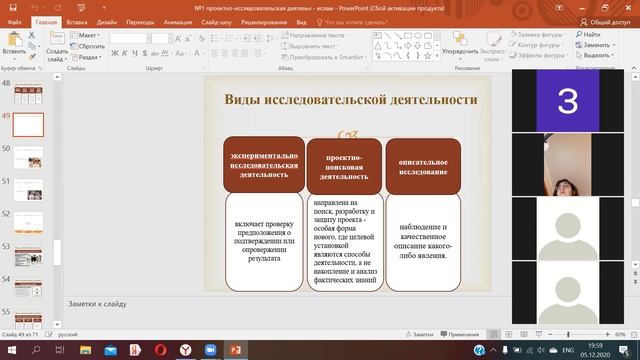Open the Заливка фигуры fill dropdown
This screenshot has width=640, height=360.
tap(537, 35)
